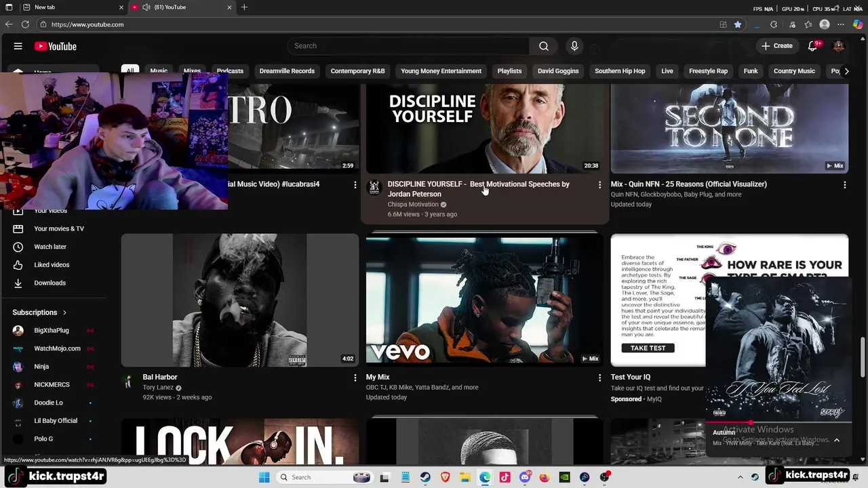Open the Chispa Motivation channel link
This screenshot has height=488, width=868.
413,204
